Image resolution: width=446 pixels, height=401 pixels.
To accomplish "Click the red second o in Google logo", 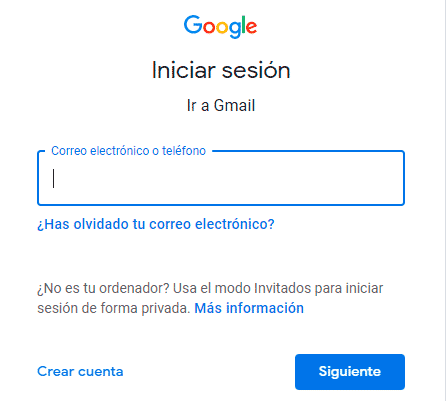I will tap(209, 27).
